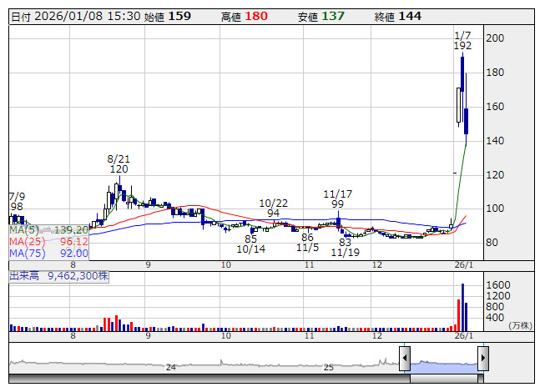545x392 pixels.
Task: Click the right range handle arrow in navigator
Action: tap(482, 359)
